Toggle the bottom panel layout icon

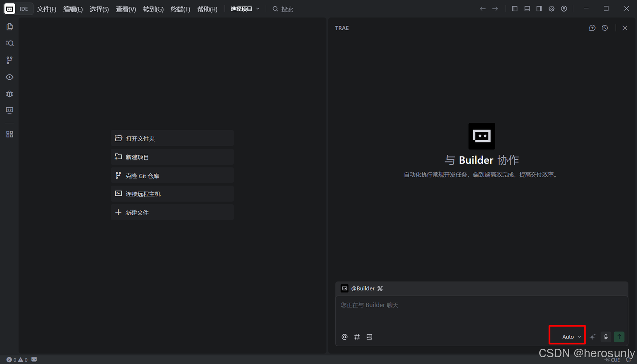[x=527, y=9]
